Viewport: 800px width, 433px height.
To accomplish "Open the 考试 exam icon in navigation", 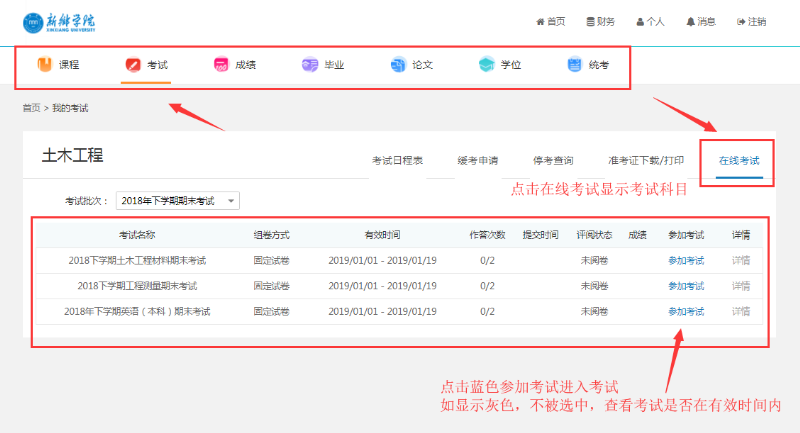I will [x=133, y=65].
